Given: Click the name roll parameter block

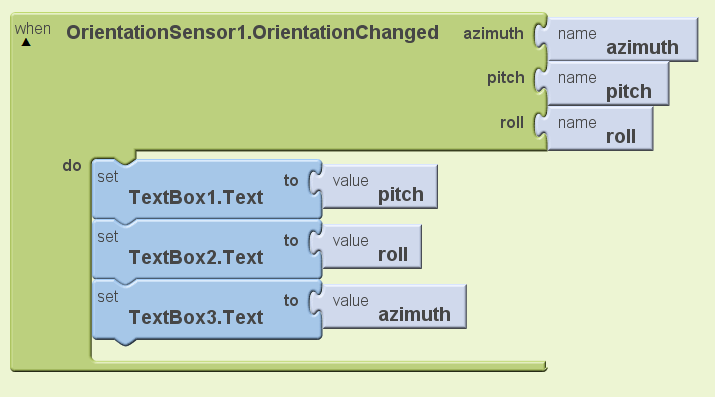Looking at the screenshot, I should 600,129.
